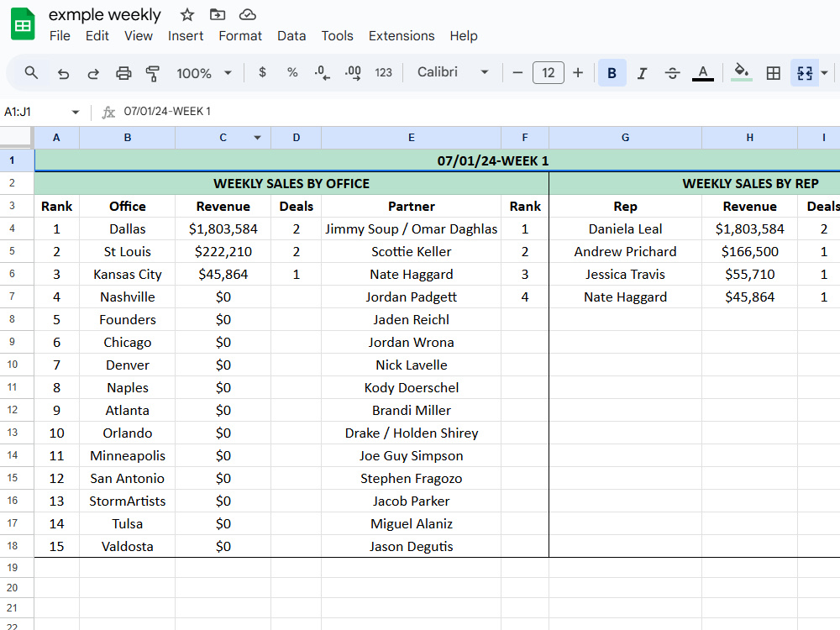Activate the paint format tool

153,73
